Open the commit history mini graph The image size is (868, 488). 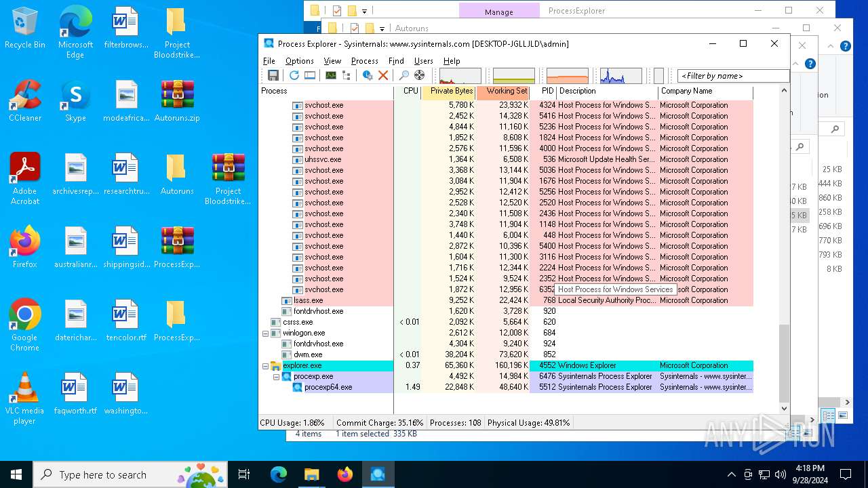coord(514,76)
